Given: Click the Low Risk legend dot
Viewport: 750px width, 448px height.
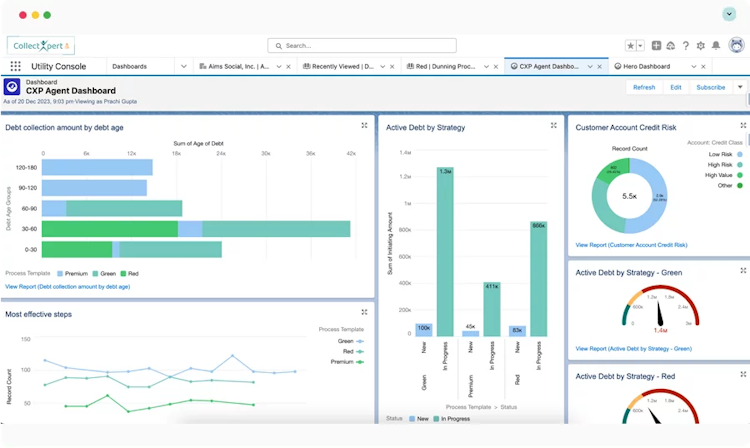Looking at the screenshot, I should pyautogui.click(x=739, y=154).
